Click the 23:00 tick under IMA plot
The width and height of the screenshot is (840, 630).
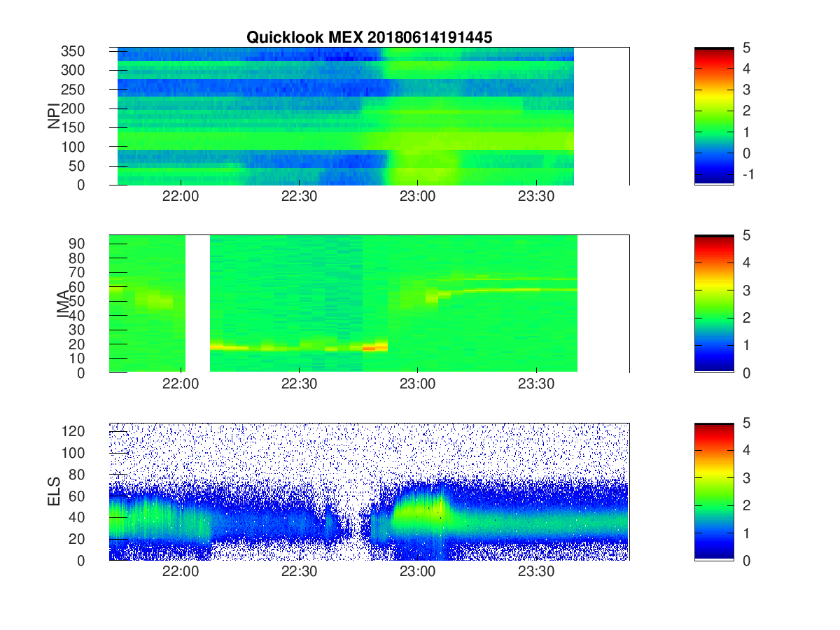(418, 384)
